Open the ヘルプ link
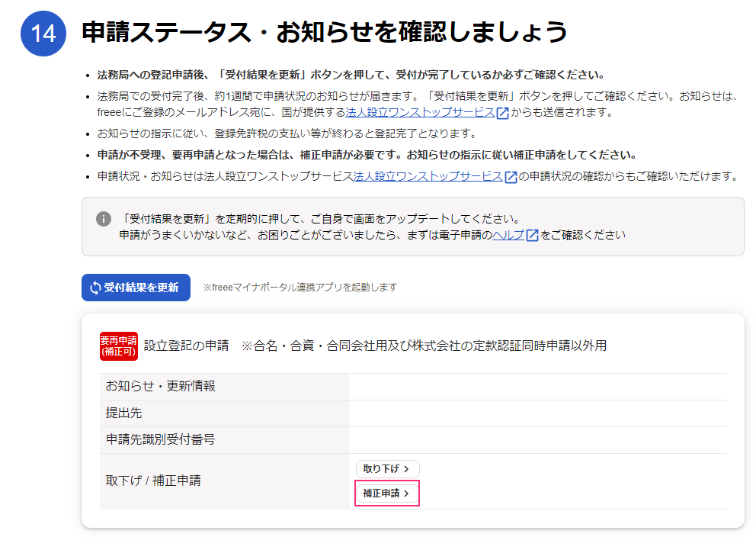756x553 pixels. tap(508, 235)
